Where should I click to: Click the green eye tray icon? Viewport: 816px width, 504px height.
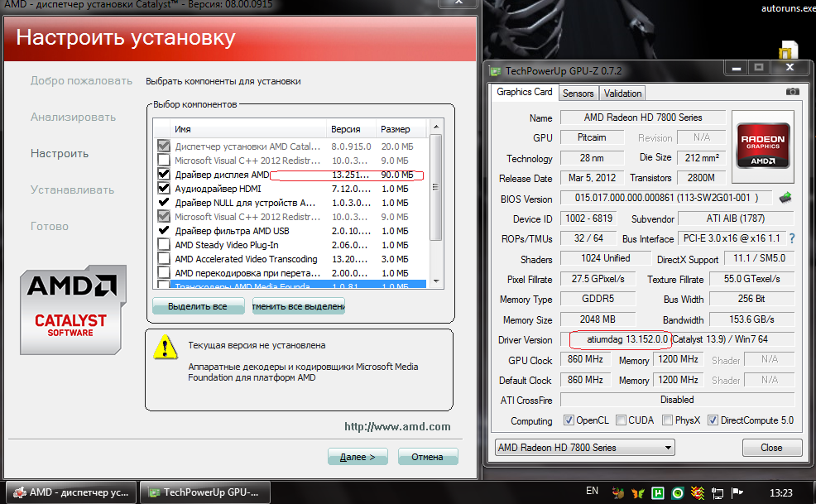click(x=678, y=492)
